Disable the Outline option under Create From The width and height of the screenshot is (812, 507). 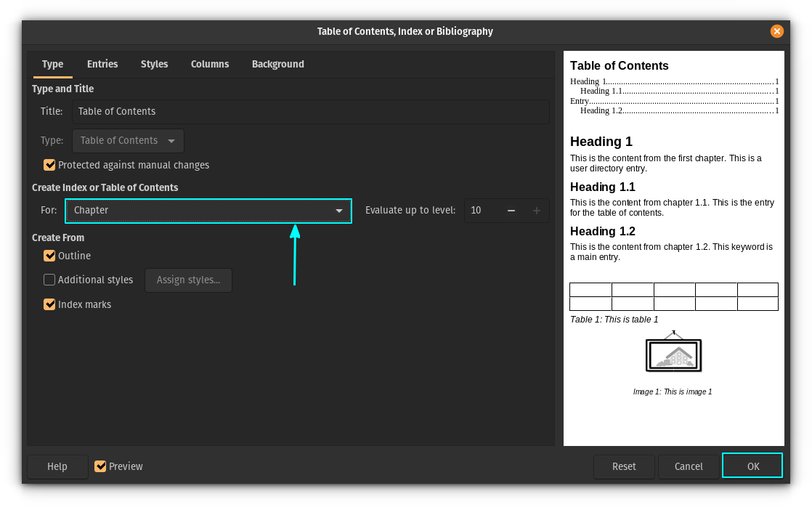click(49, 256)
